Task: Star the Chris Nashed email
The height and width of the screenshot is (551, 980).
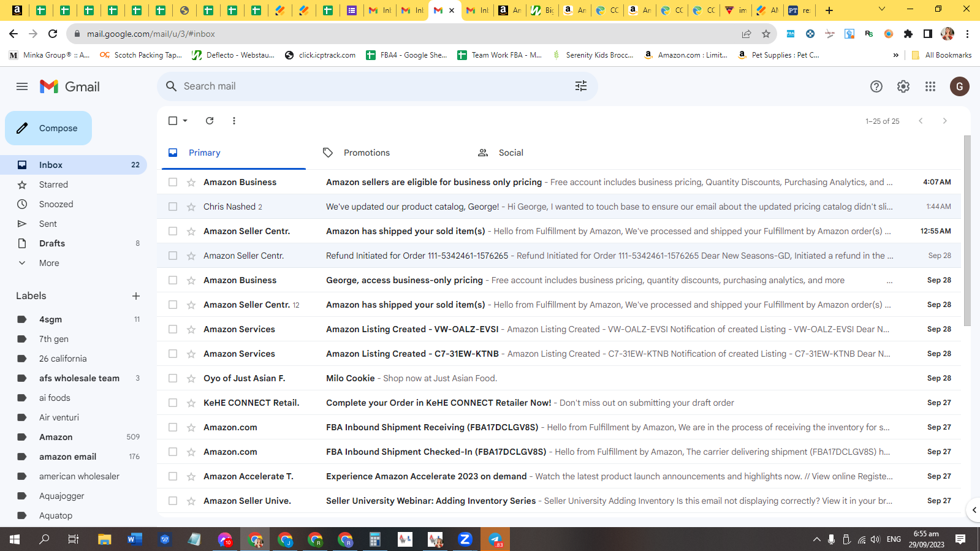Action: click(x=191, y=207)
